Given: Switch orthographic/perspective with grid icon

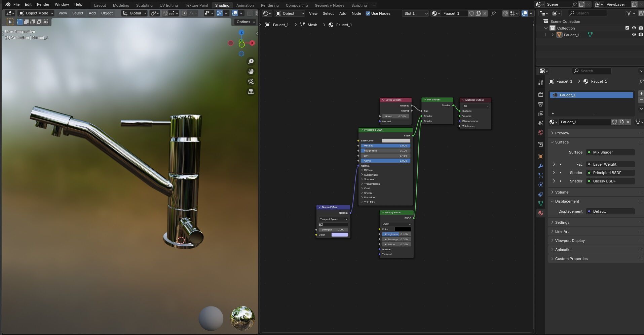Looking at the screenshot, I should coord(251,92).
